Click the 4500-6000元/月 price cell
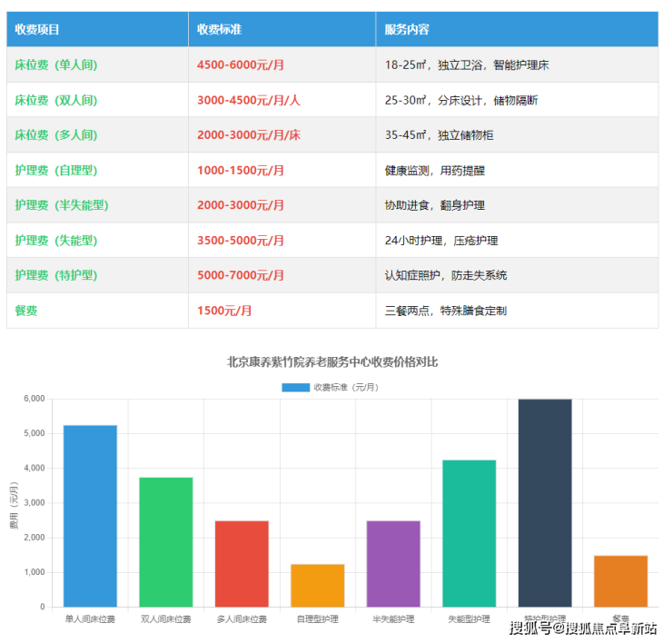 241,65
